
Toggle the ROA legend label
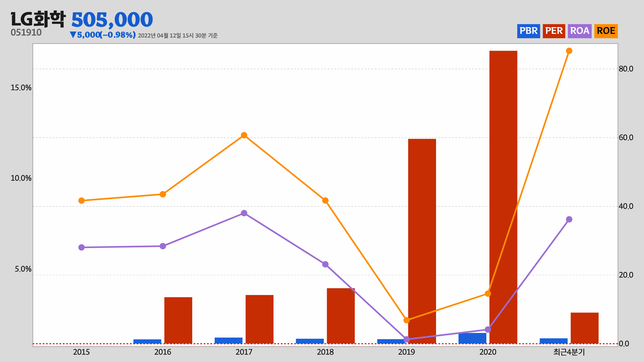(x=580, y=31)
